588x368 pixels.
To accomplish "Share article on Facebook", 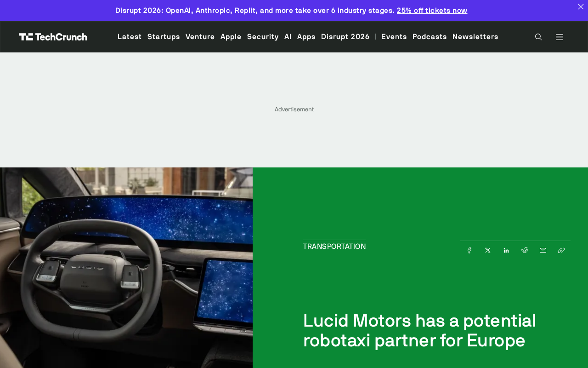I will (469, 250).
